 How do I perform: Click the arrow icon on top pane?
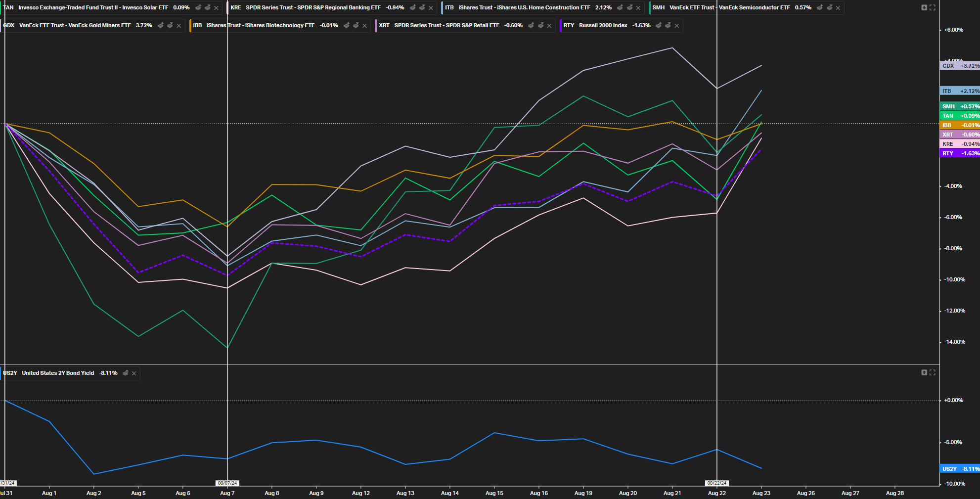click(924, 7)
